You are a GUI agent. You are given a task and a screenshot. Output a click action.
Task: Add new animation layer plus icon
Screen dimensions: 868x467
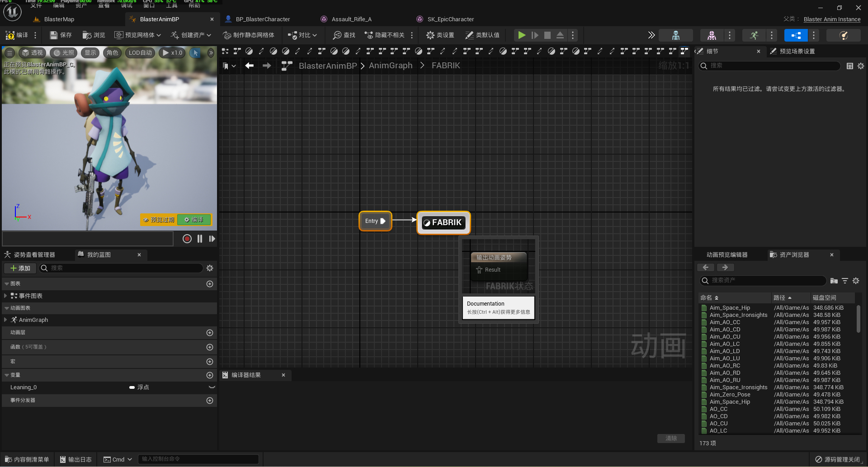pos(210,333)
